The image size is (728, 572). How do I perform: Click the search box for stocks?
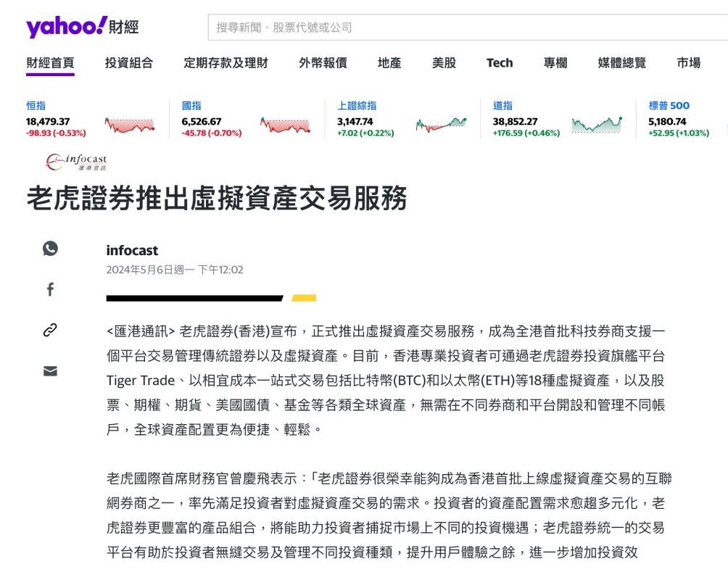[464, 28]
